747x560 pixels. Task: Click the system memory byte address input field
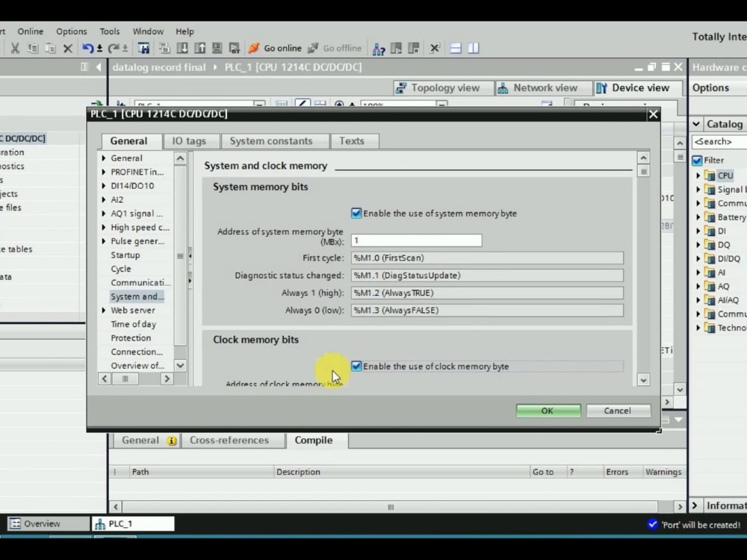tap(416, 240)
